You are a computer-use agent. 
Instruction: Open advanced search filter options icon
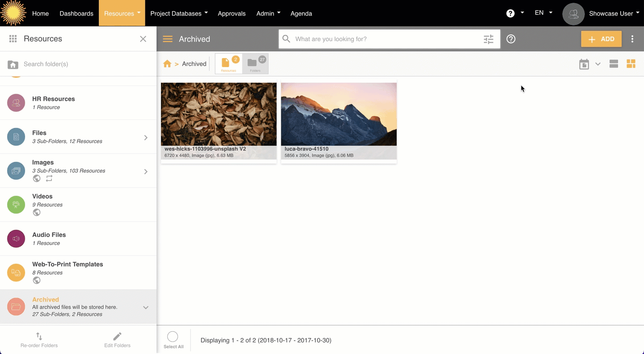pos(488,39)
